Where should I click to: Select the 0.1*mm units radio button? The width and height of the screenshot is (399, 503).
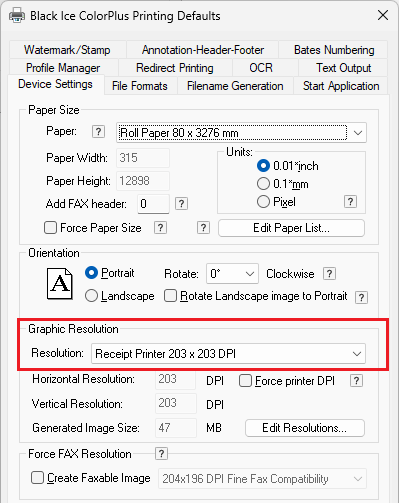click(x=263, y=184)
